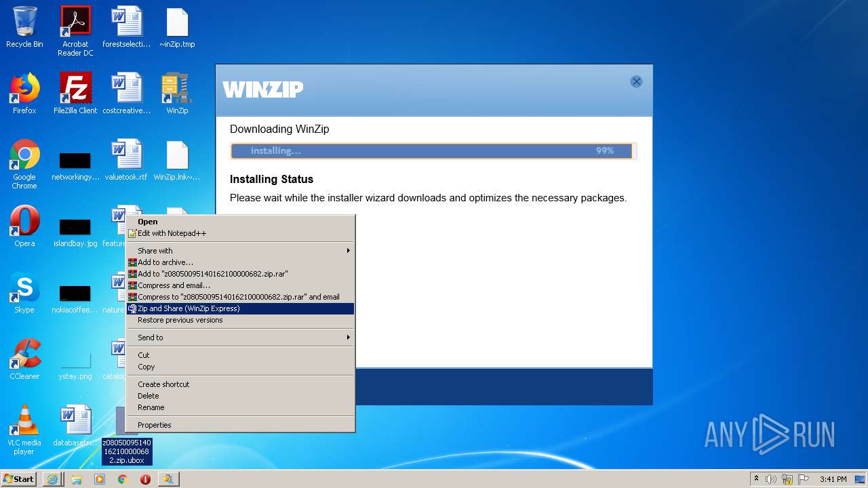Select the zip.ubox file on desktop

127,451
